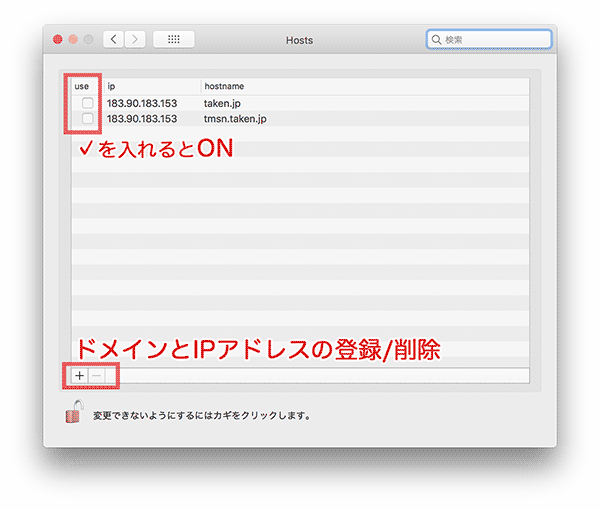Go back with the left chevron button

(x=113, y=39)
